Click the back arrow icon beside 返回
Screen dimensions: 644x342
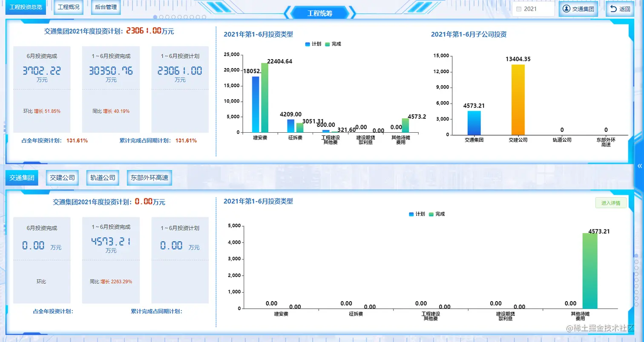coord(613,9)
